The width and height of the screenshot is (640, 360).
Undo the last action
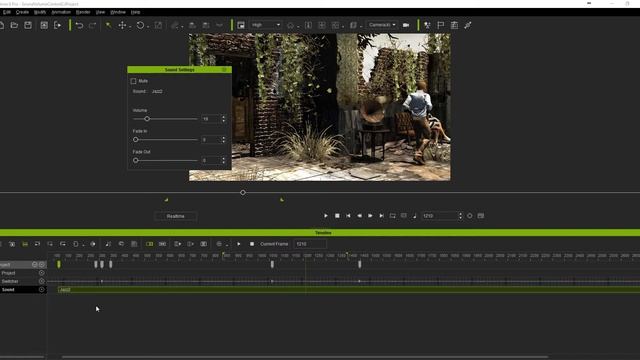tap(79, 25)
